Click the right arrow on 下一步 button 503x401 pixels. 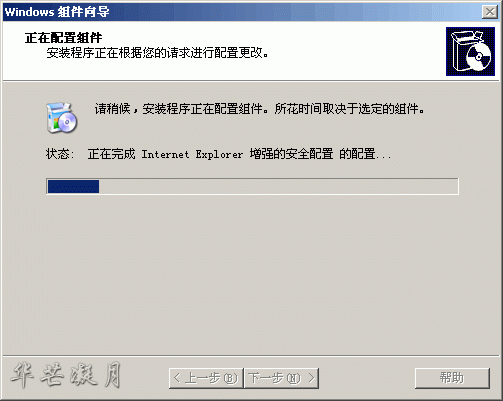(311, 378)
